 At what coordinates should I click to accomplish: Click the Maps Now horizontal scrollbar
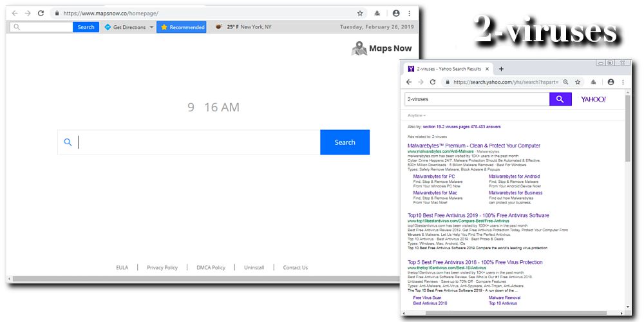205,279
